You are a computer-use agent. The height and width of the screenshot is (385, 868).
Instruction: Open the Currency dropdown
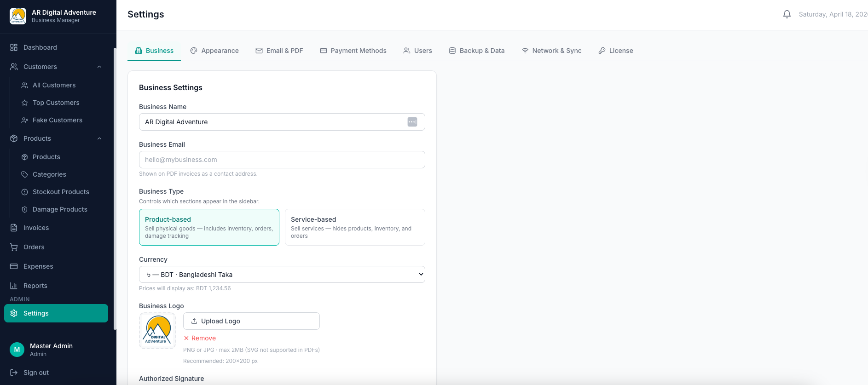(x=282, y=275)
